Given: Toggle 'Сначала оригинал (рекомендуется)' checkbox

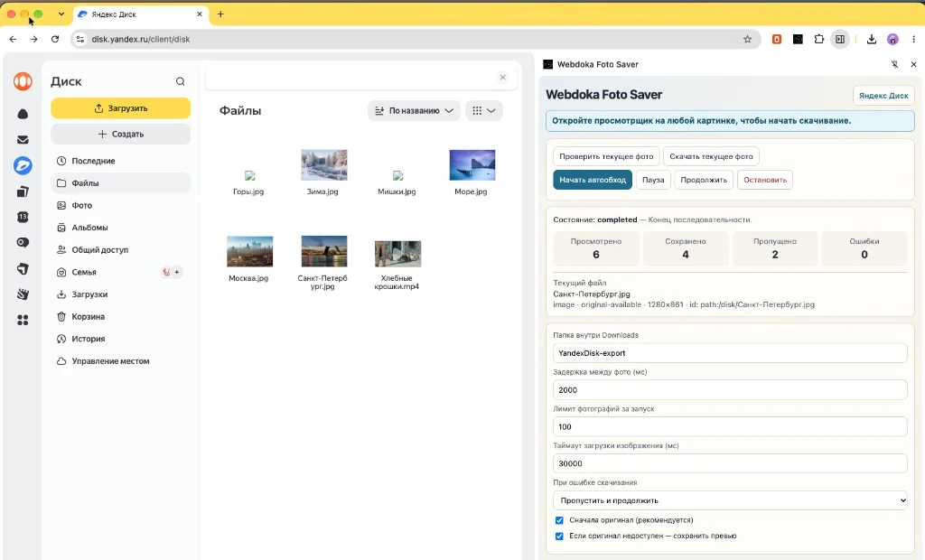Looking at the screenshot, I should [x=559, y=520].
